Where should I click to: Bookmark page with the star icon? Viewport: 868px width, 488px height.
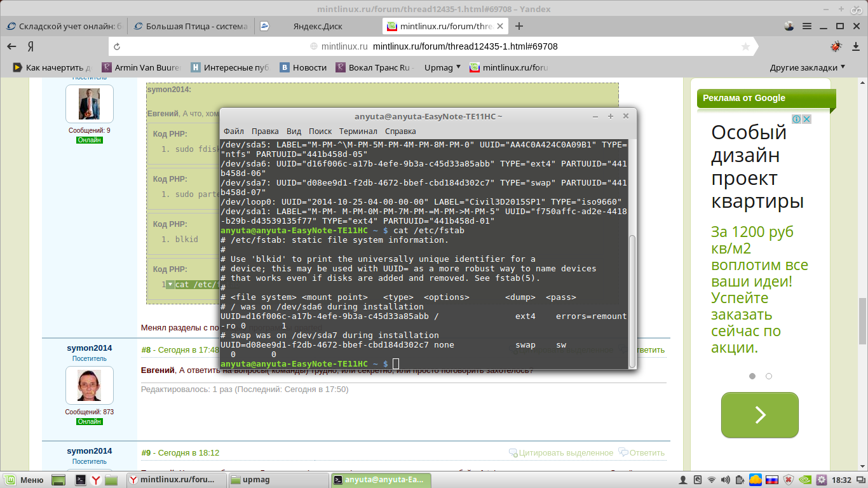pos(745,46)
